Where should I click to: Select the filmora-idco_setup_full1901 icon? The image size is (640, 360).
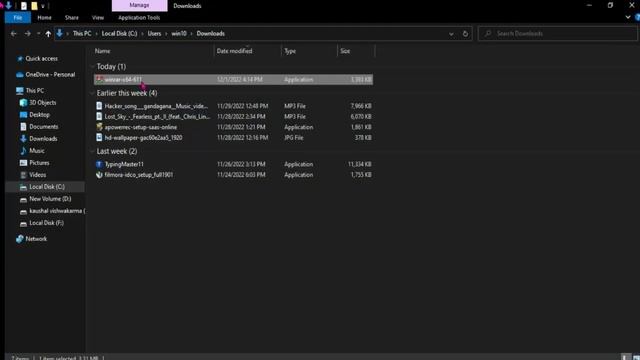pyautogui.click(x=99, y=175)
